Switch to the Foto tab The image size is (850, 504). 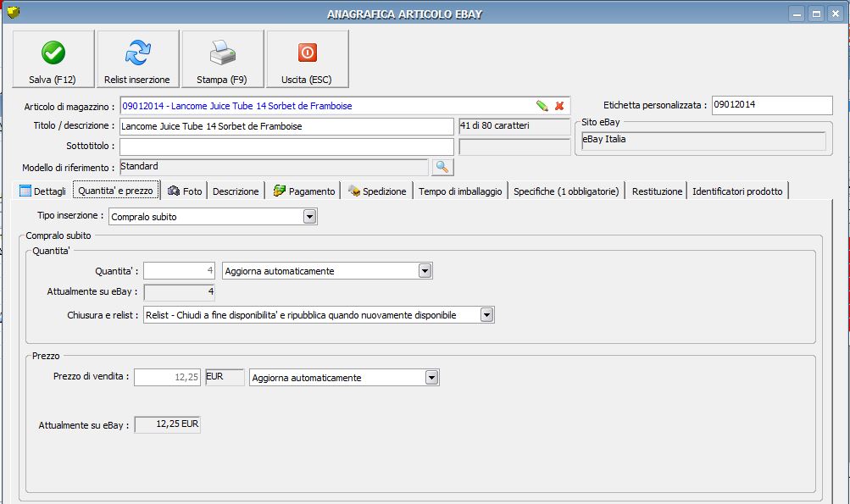pyautogui.click(x=185, y=191)
